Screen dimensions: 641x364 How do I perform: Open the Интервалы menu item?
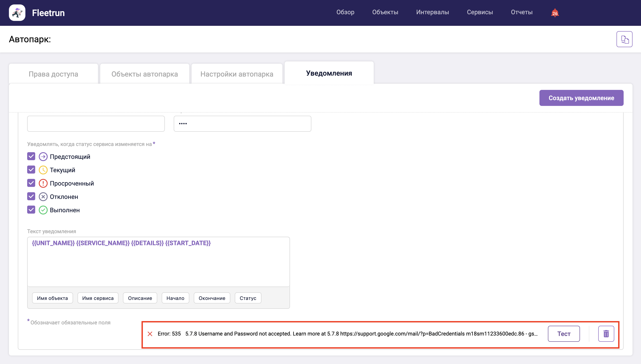(x=432, y=12)
